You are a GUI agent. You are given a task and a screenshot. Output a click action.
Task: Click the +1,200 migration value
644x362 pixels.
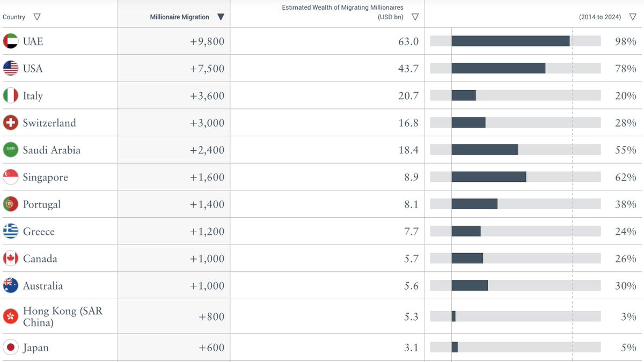click(207, 232)
